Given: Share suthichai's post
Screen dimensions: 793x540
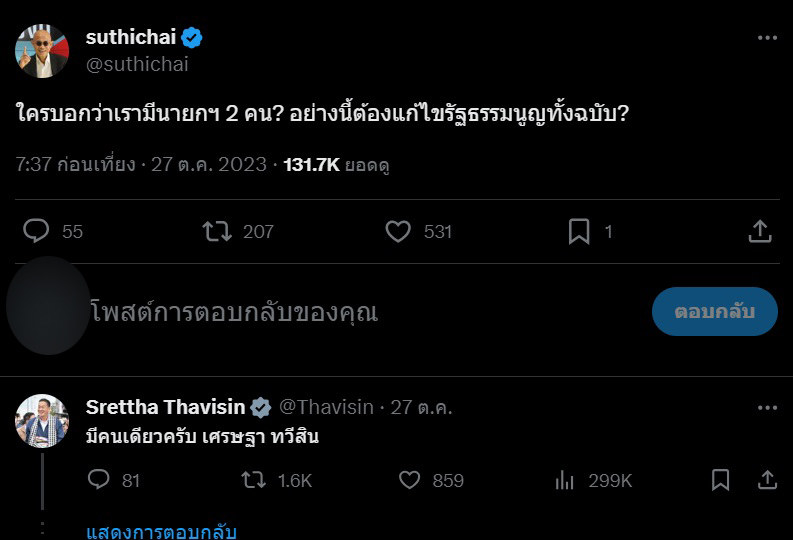Looking at the screenshot, I should pos(760,231).
